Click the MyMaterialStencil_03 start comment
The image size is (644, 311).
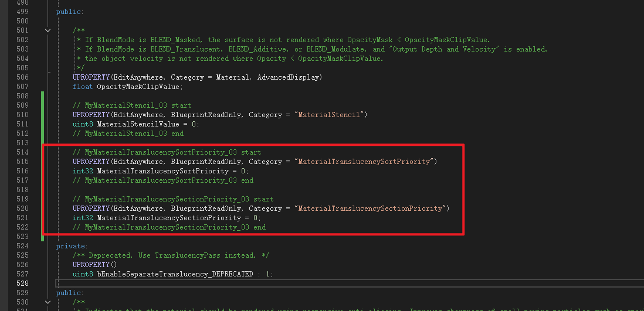[132, 105]
